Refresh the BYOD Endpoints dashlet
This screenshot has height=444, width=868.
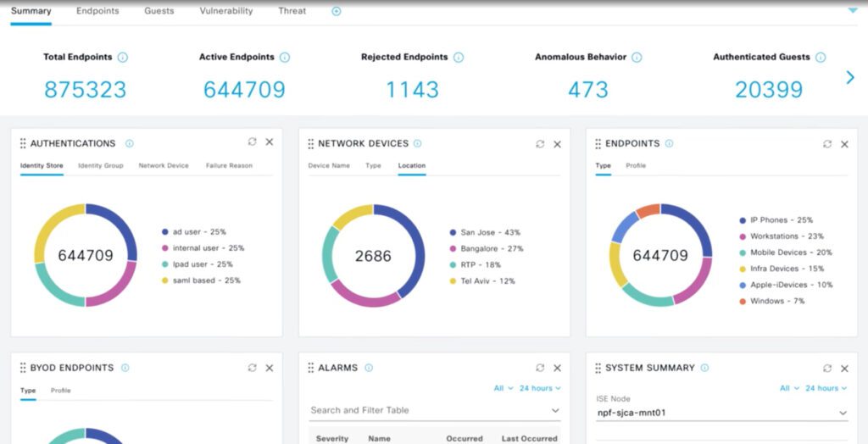tap(253, 368)
